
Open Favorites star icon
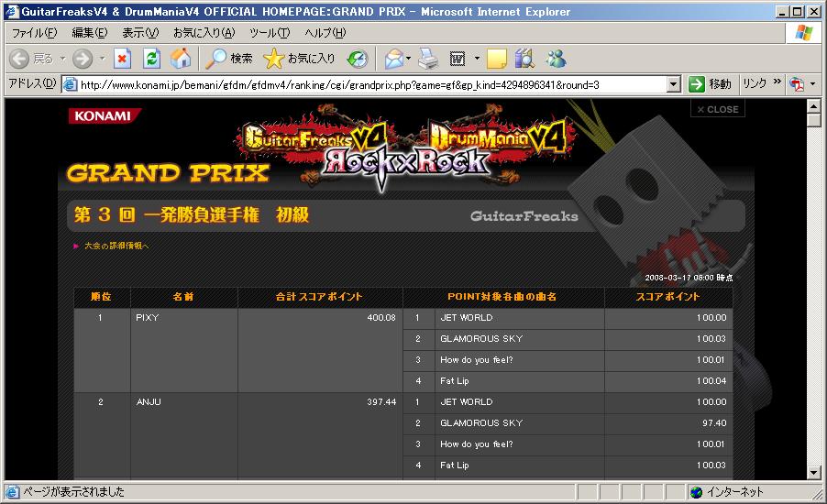(x=273, y=59)
